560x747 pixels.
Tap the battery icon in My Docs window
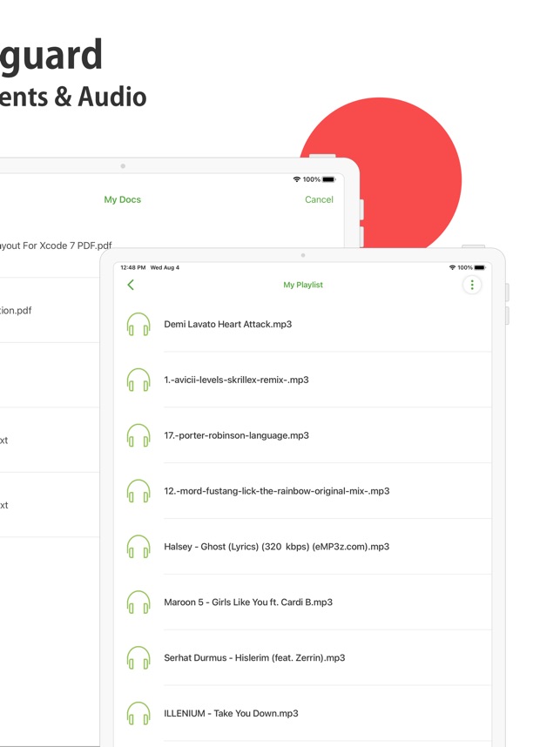pyautogui.click(x=329, y=179)
